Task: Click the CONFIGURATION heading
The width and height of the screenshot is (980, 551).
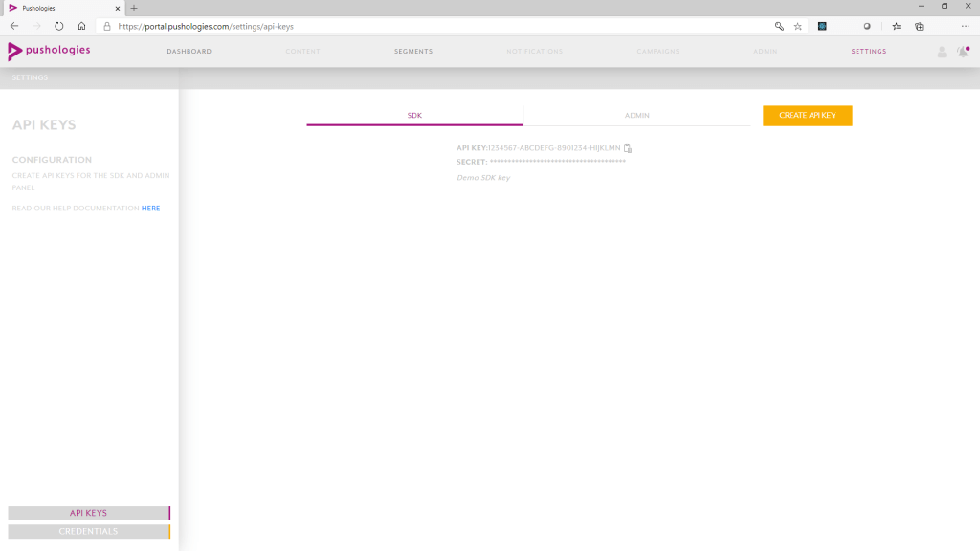Action: point(52,160)
